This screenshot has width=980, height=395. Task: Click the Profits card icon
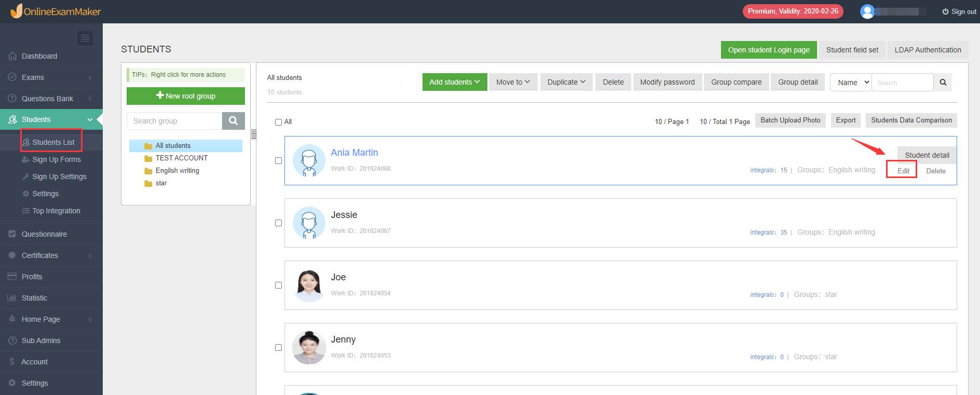click(12, 277)
